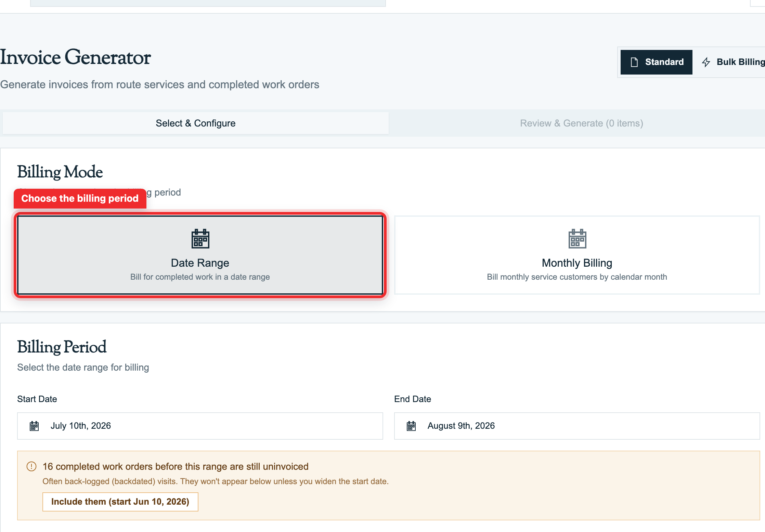Click the Billing Mode section heading
765x532 pixels.
pyautogui.click(x=60, y=172)
